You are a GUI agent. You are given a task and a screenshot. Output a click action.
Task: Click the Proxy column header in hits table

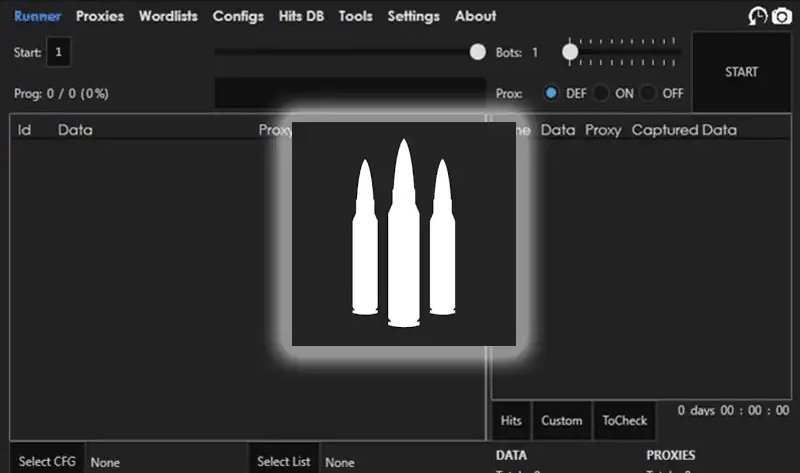tap(603, 130)
